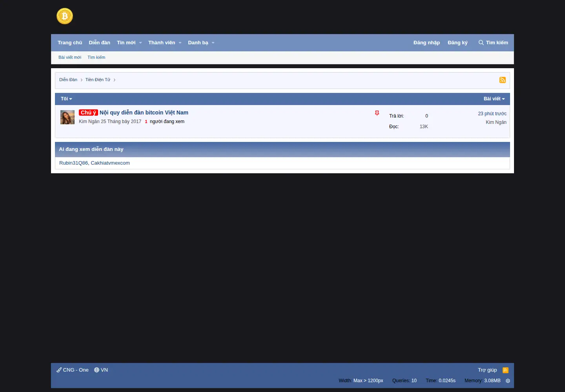Open the Tin mới menu

[x=126, y=43]
